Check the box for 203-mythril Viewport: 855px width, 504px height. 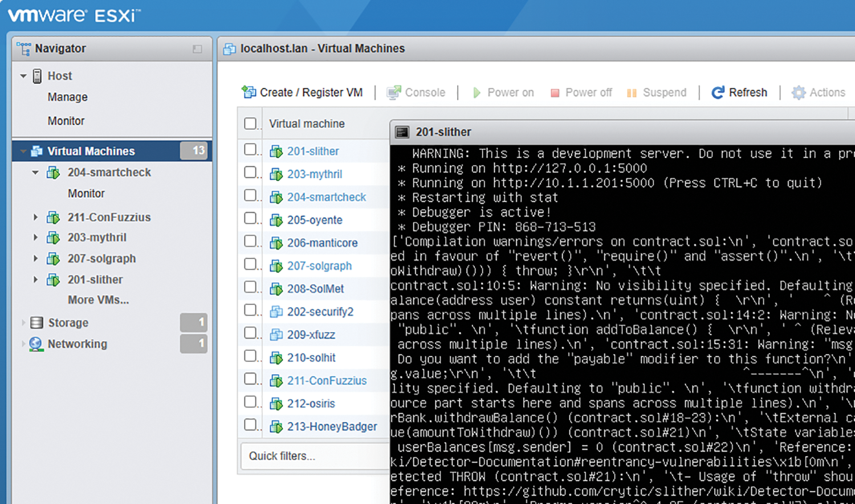click(250, 172)
